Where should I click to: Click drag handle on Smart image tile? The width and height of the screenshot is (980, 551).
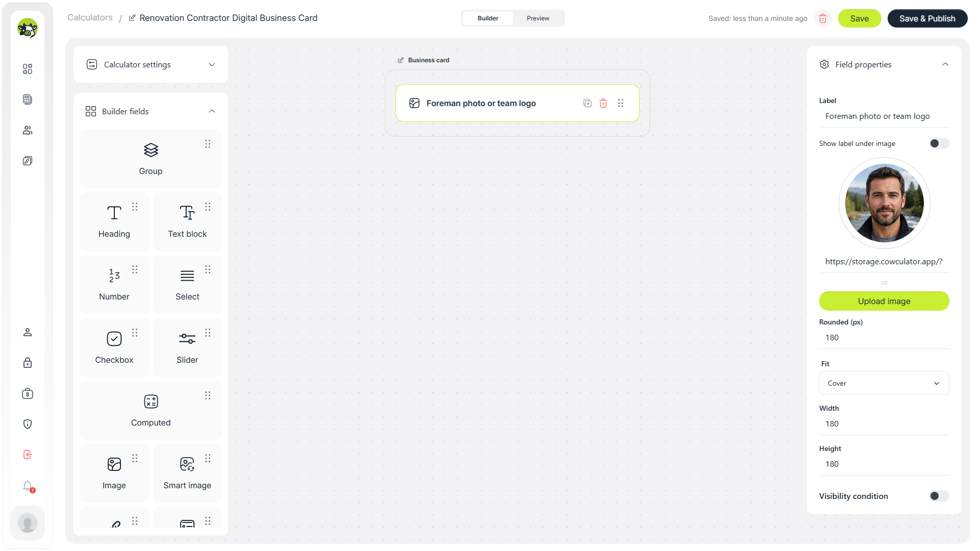[x=208, y=458]
